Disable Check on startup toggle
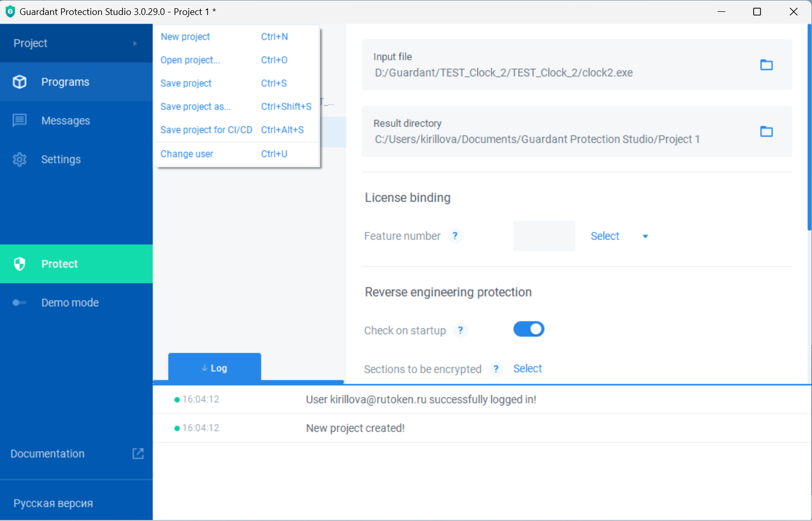 click(x=528, y=329)
